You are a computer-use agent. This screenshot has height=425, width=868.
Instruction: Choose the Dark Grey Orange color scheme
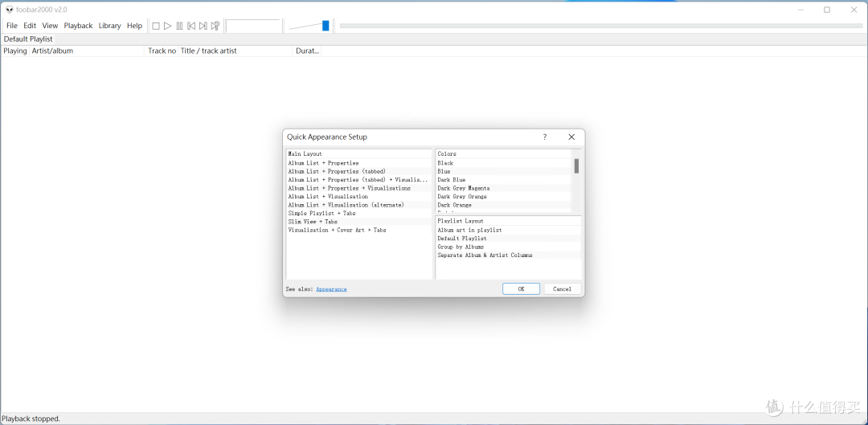pyautogui.click(x=504, y=197)
